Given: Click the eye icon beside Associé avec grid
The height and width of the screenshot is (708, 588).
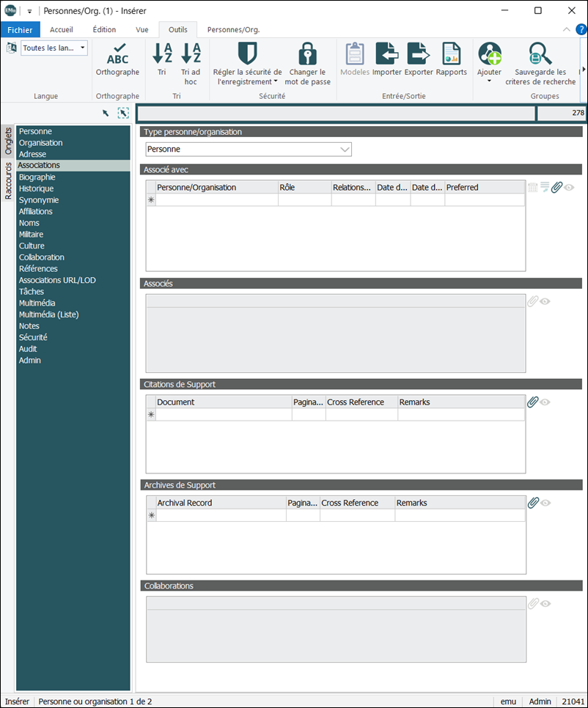Looking at the screenshot, I should 569,188.
